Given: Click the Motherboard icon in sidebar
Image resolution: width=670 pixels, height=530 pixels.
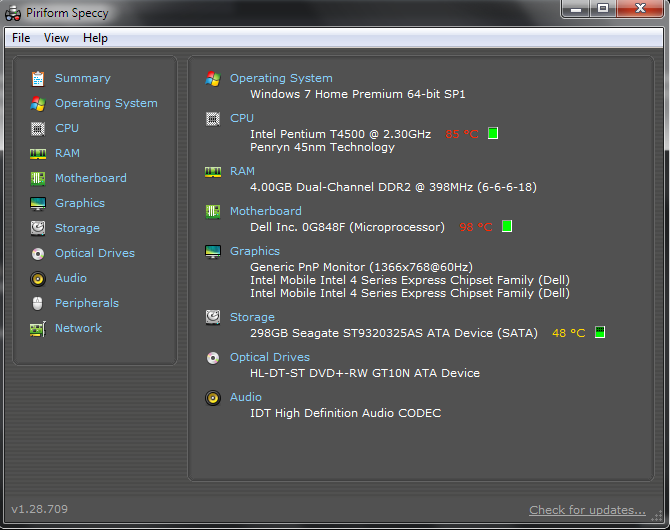Looking at the screenshot, I should coord(38,178).
